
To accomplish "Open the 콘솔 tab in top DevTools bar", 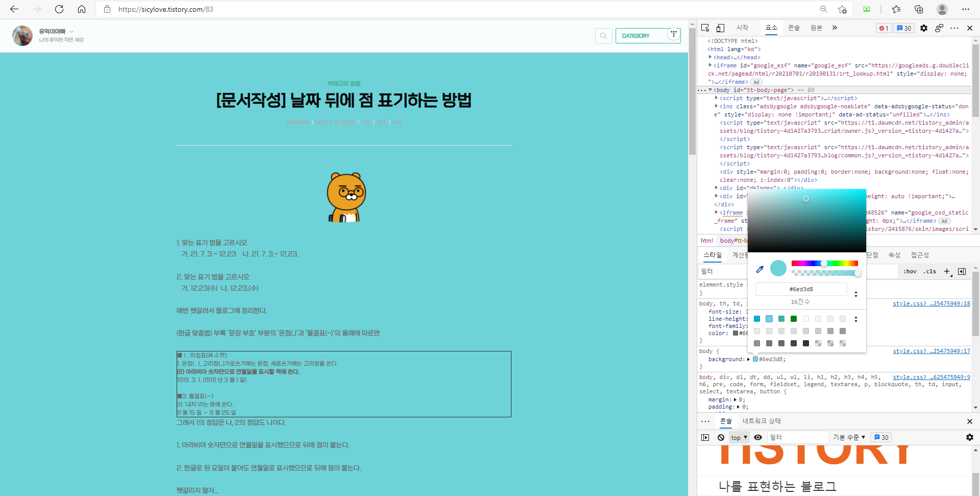I will pyautogui.click(x=794, y=28).
